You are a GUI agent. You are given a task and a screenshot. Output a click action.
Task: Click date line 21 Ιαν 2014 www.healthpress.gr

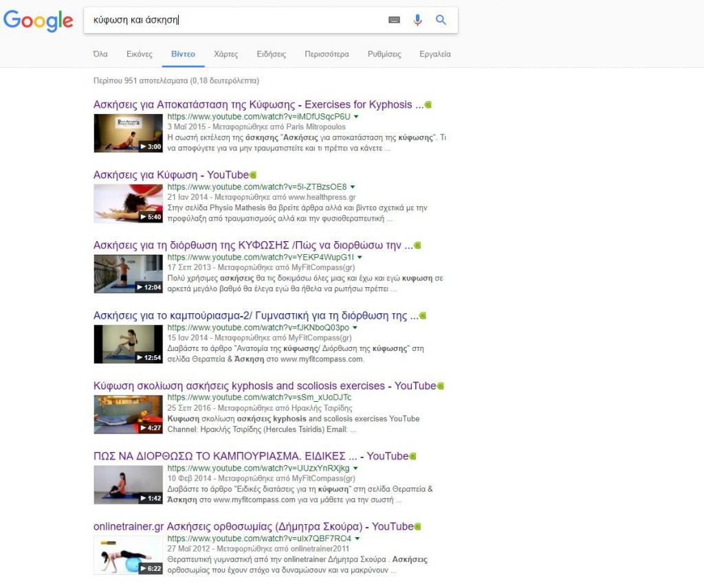click(x=261, y=197)
